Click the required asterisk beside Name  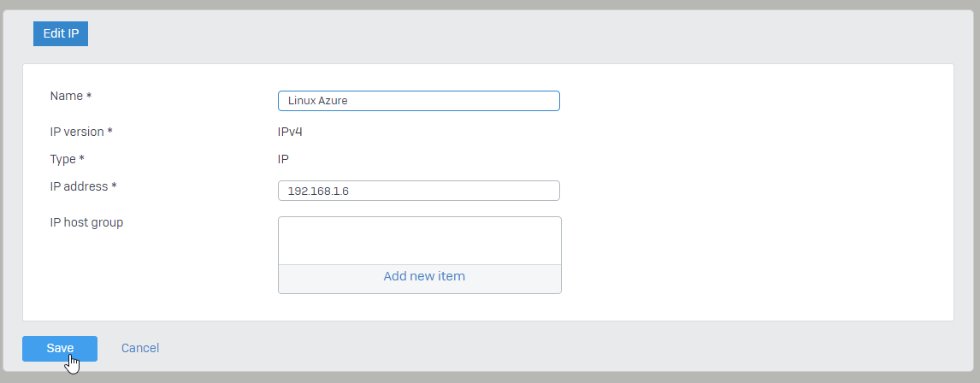pyautogui.click(x=89, y=97)
